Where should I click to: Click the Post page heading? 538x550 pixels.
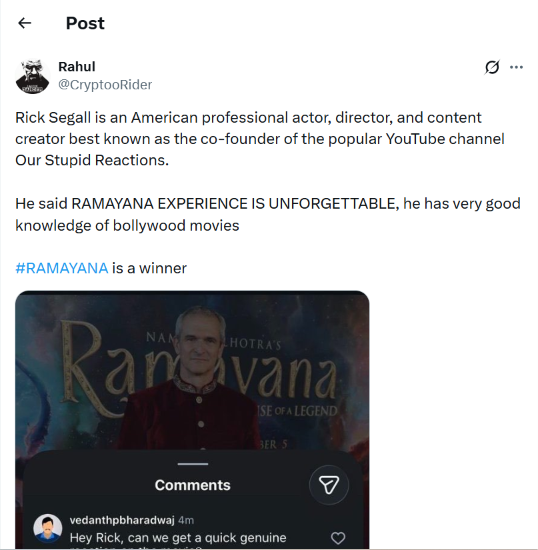pos(85,23)
